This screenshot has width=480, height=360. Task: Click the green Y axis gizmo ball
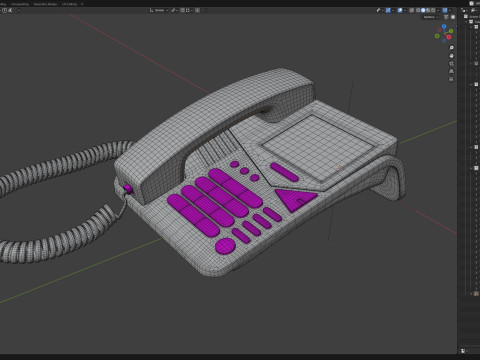[x=451, y=31]
